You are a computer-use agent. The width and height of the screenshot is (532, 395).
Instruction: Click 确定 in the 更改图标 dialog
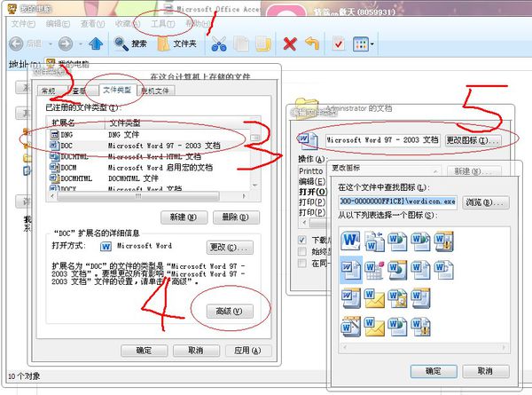[434, 371]
